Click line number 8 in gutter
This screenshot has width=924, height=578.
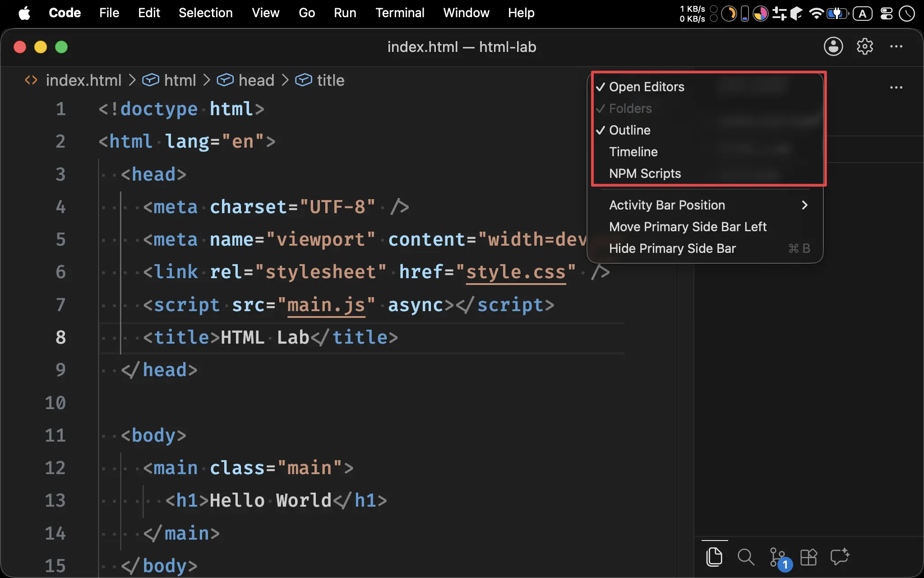point(60,338)
